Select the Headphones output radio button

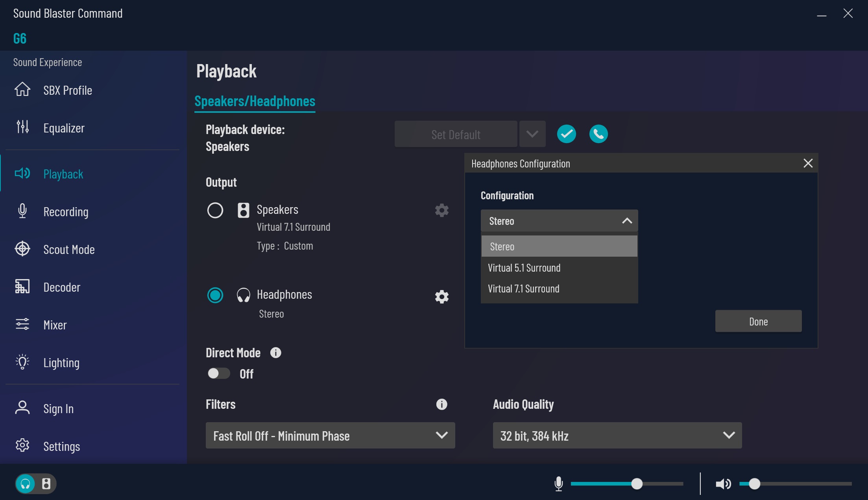[x=215, y=295]
